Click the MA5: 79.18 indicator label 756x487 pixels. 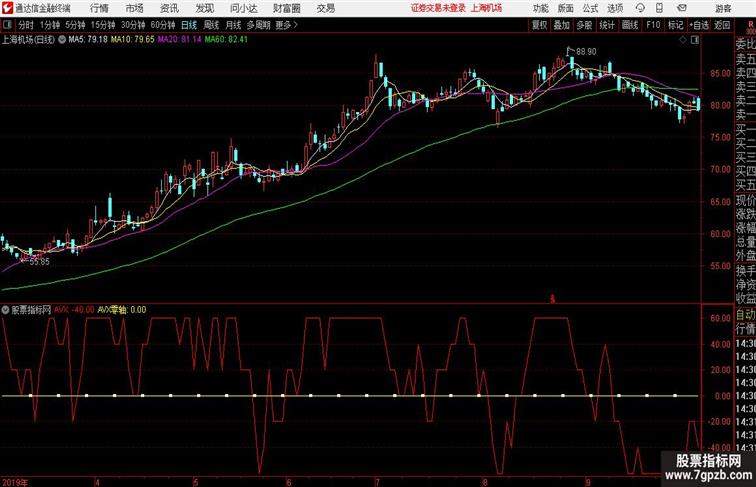pos(88,40)
